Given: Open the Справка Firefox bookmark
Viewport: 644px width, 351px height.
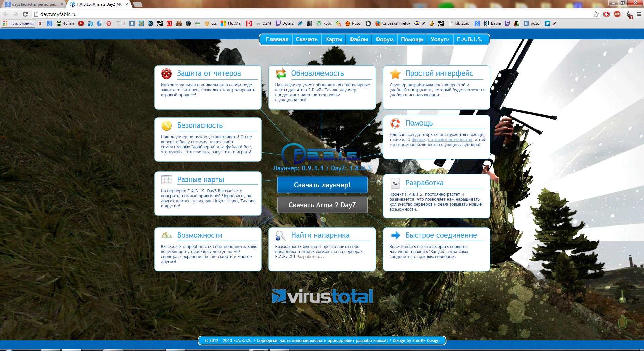Looking at the screenshot, I should tap(393, 23).
